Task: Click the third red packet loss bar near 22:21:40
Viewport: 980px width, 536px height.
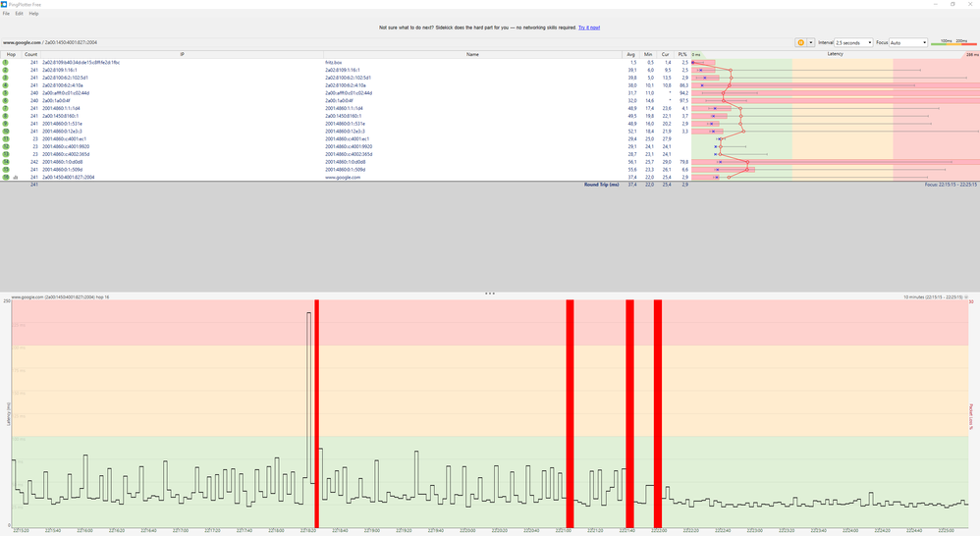Action: [630, 413]
